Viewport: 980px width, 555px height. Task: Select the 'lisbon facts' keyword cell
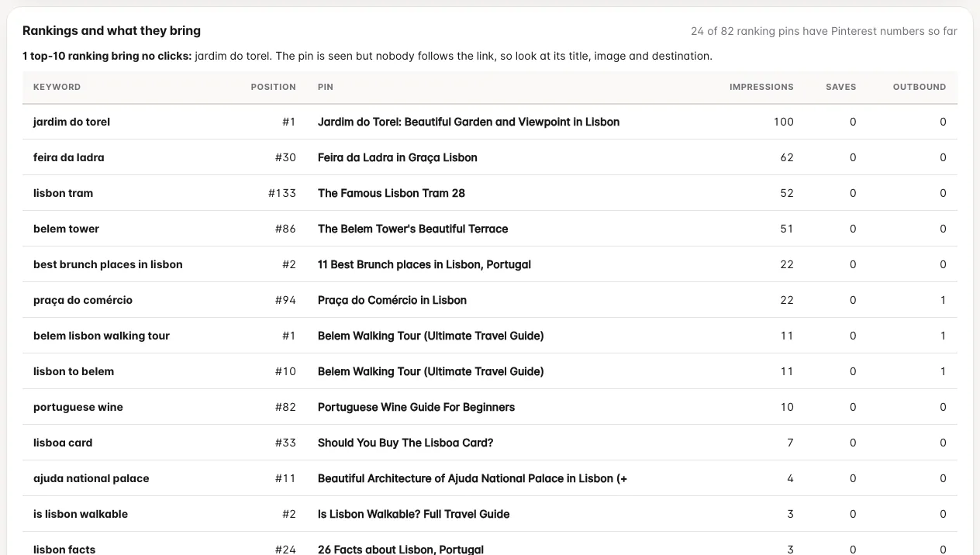click(x=64, y=549)
